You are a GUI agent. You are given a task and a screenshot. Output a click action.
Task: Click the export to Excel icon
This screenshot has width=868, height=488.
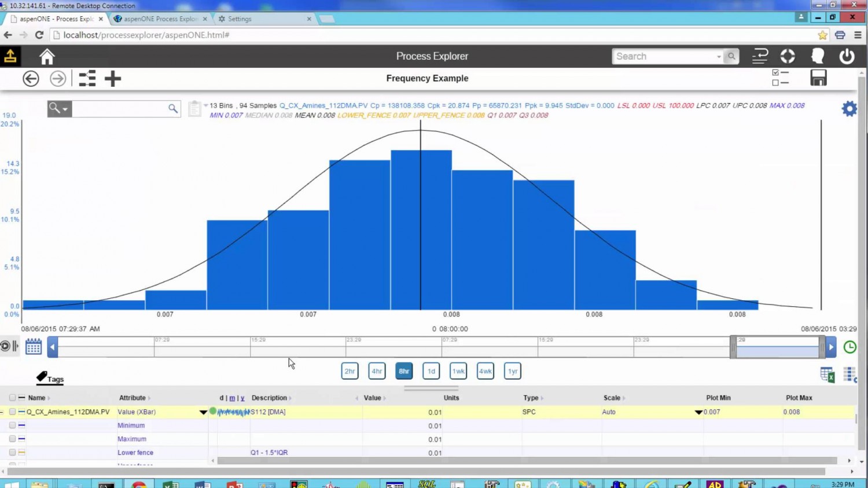click(827, 375)
